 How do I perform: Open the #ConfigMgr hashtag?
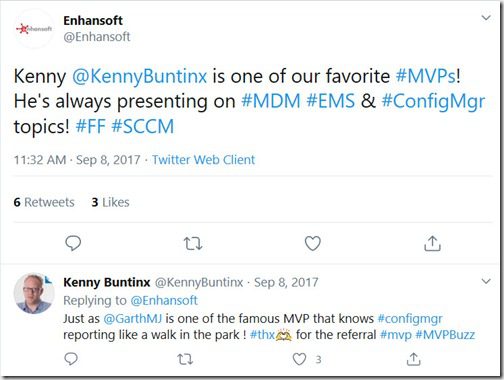433,101
